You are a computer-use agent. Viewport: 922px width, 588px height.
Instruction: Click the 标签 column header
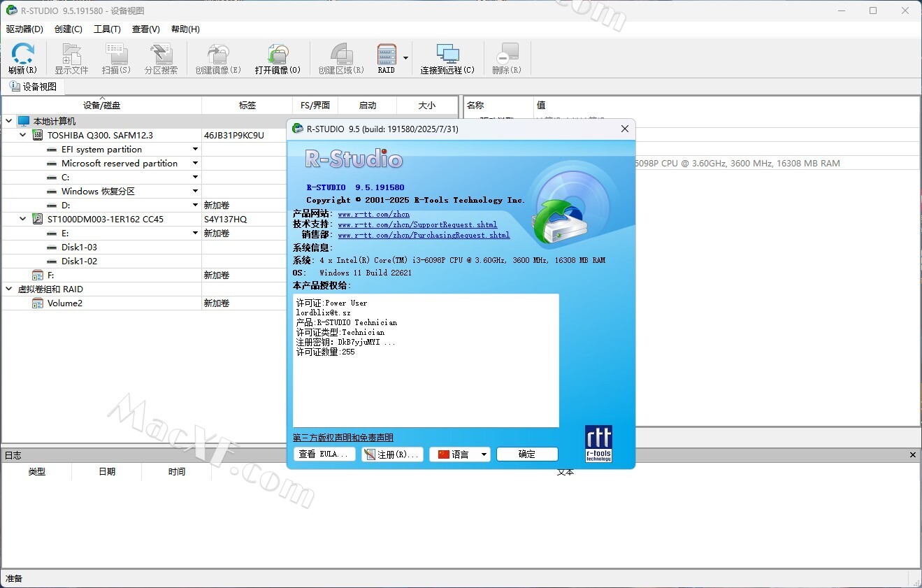pyautogui.click(x=247, y=106)
